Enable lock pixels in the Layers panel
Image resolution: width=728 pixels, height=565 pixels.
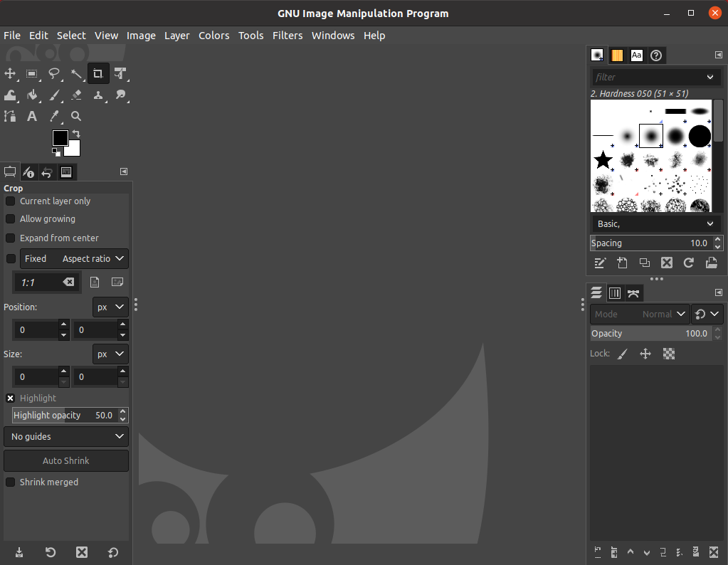click(x=623, y=354)
